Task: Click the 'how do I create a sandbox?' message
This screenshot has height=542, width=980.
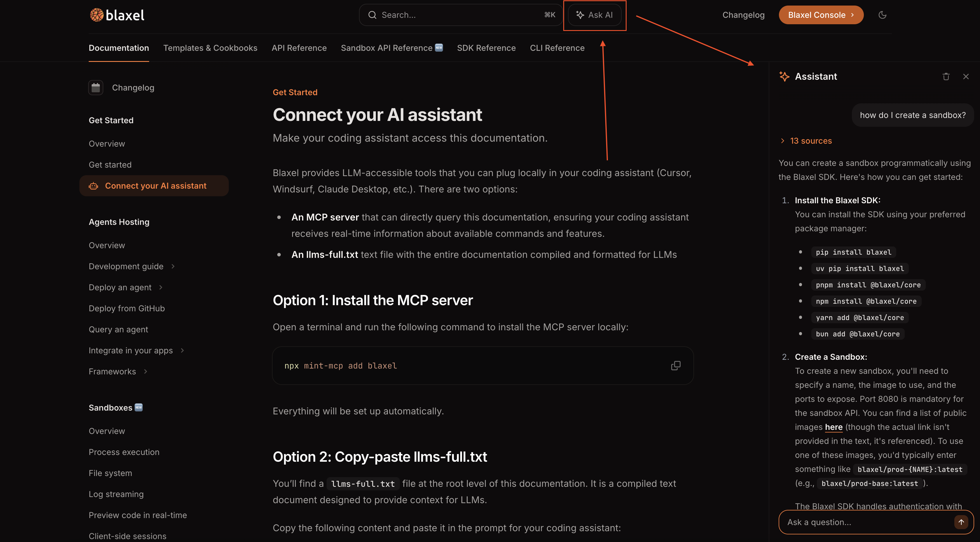Action: (x=913, y=115)
